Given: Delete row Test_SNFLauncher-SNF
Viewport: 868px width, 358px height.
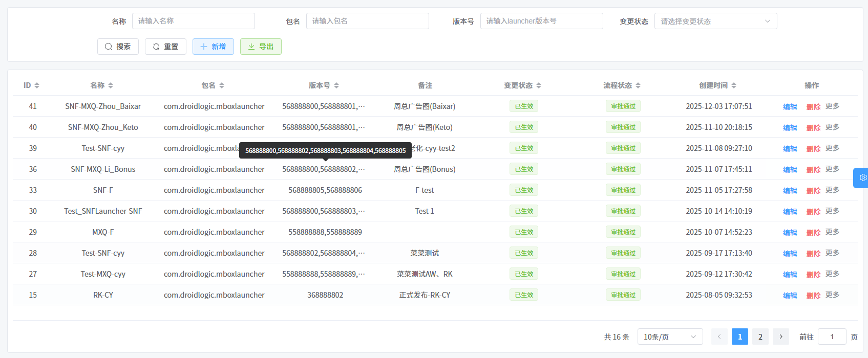Looking at the screenshot, I should coord(814,212).
